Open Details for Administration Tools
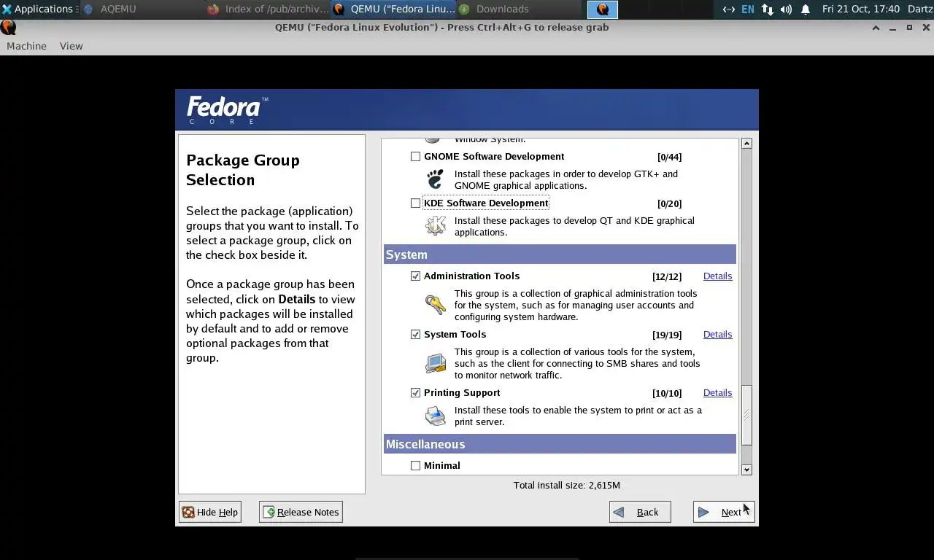The height and width of the screenshot is (560, 934). 717,276
